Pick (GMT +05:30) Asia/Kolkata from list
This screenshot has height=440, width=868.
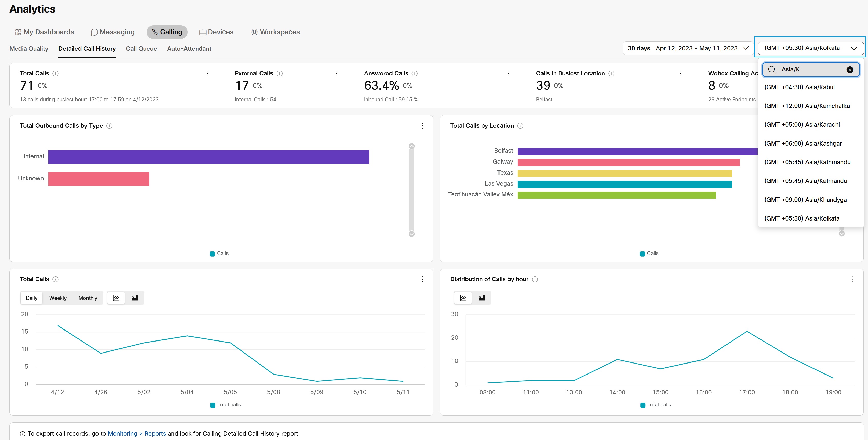click(811, 218)
